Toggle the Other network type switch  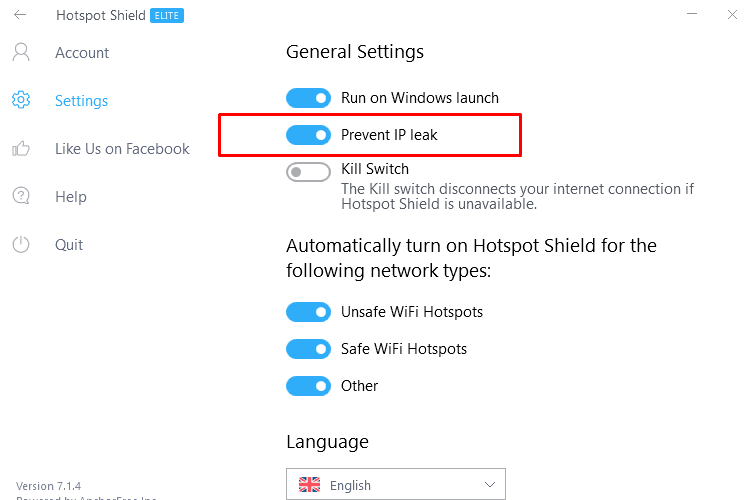pos(309,386)
